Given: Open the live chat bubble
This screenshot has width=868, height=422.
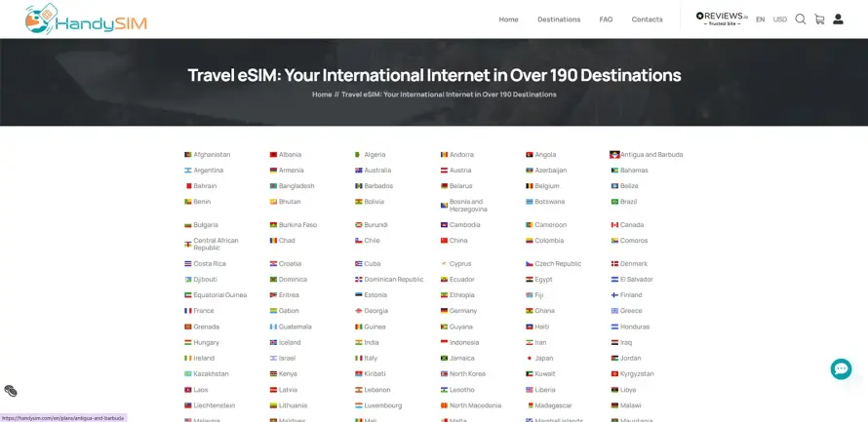Looking at the screenshot, I should pyautogui.click(x=841, y=369).
